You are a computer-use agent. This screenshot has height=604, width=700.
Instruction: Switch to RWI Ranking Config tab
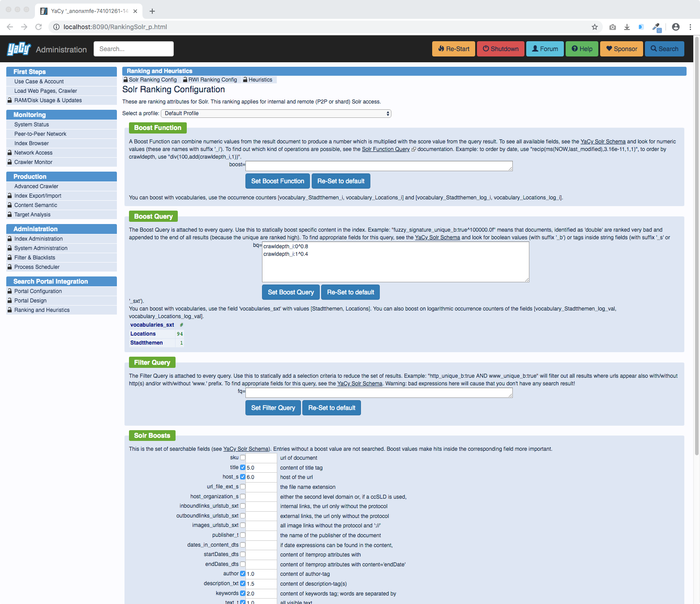(210, 80)
